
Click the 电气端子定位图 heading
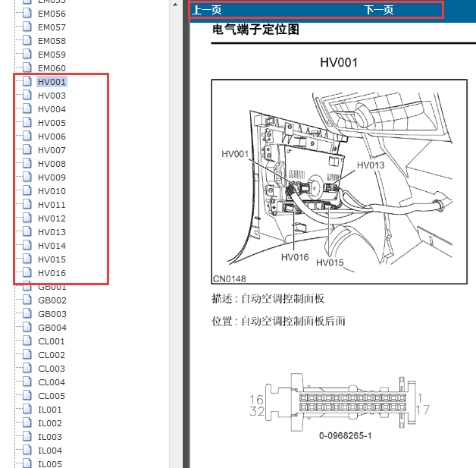[255, 30]
